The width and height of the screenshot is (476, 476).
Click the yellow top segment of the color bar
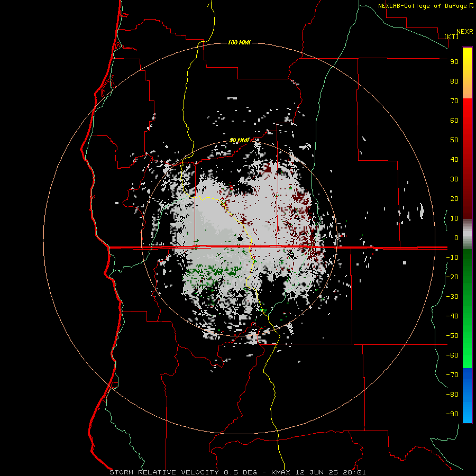467,73
